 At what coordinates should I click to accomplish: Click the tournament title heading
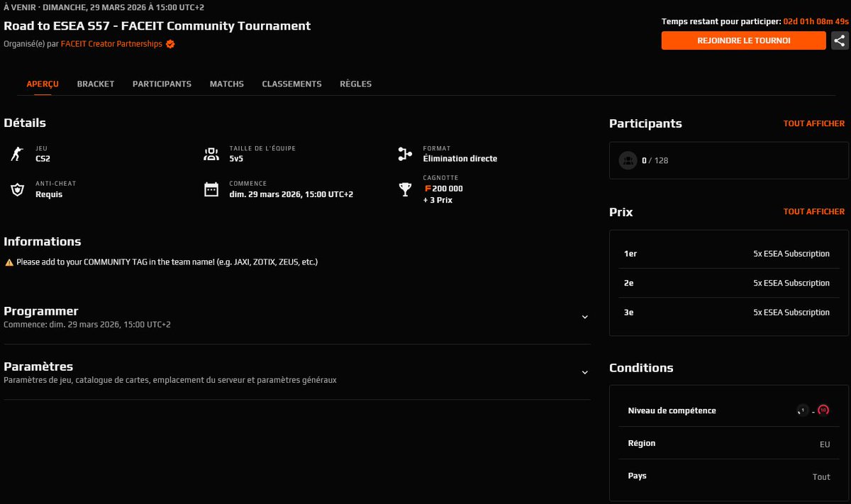(x=157, y=26)
